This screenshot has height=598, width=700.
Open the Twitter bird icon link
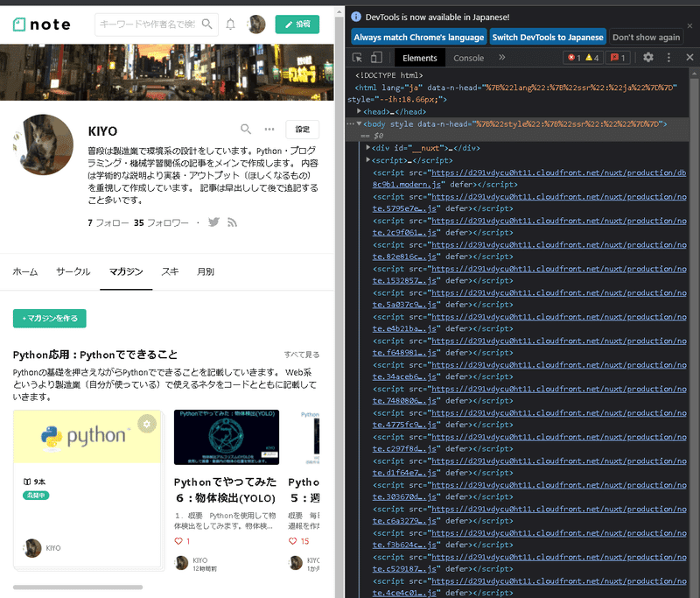pos(213,222)
